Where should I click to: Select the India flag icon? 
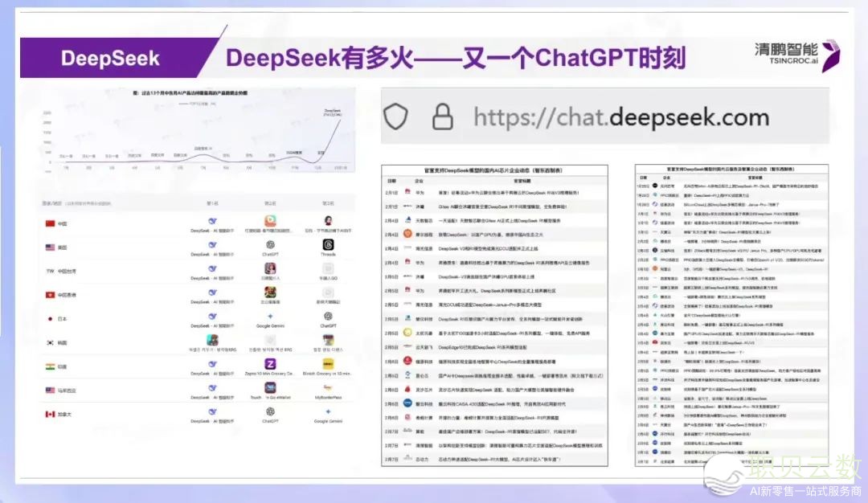point(50,366)
